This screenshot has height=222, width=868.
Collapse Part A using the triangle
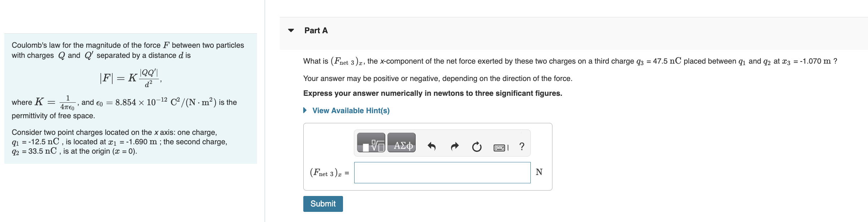coord(291,30)
